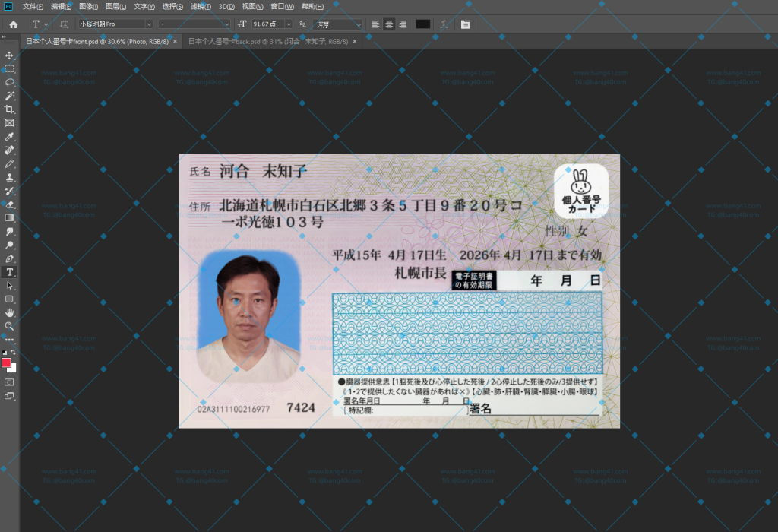Click the Create Warped Text button
The width and height of the screenshot is (778, 532).
443,24
